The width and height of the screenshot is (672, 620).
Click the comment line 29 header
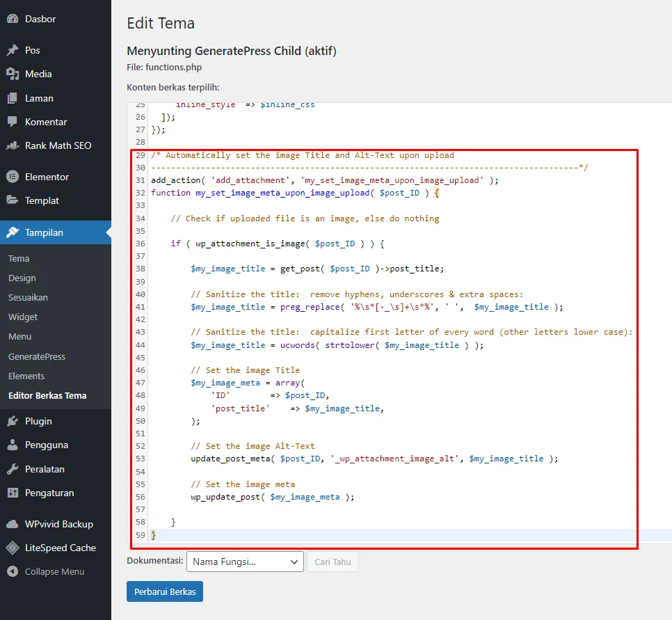(303, 155)
